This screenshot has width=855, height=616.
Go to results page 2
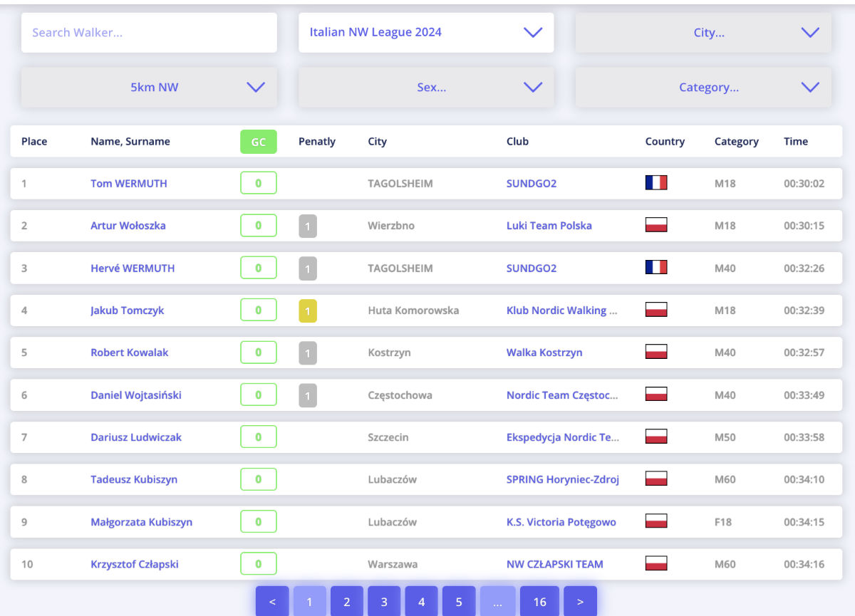pyautogui.click(x=347, y=602)
